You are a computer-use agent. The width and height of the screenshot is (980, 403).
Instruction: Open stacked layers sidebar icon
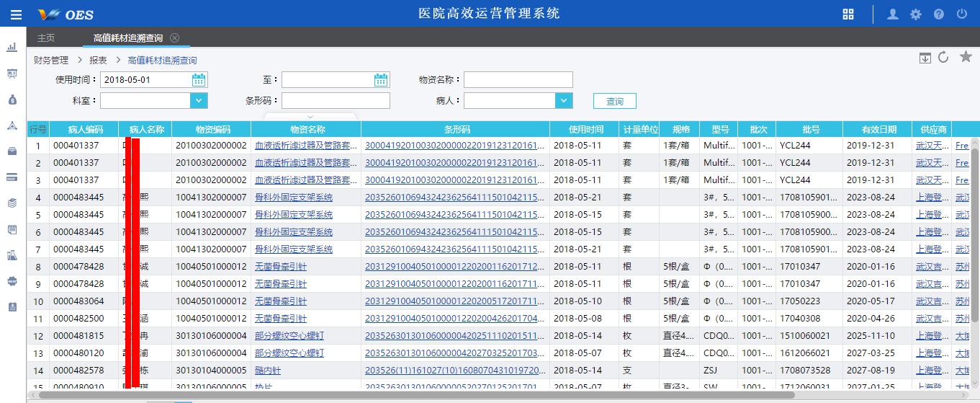point(12,203)
